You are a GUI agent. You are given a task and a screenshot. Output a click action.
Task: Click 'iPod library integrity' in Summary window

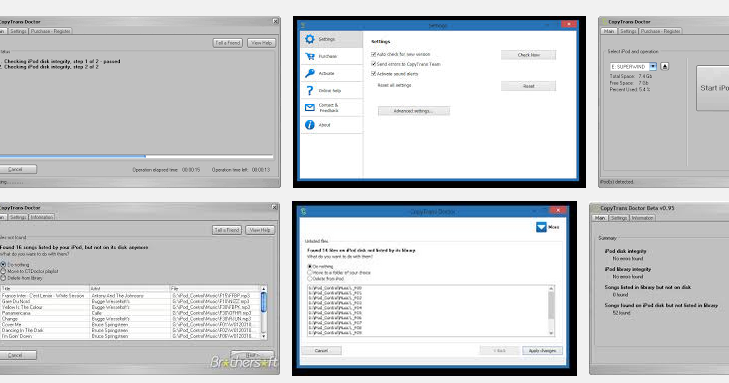[x=628, y=269]
